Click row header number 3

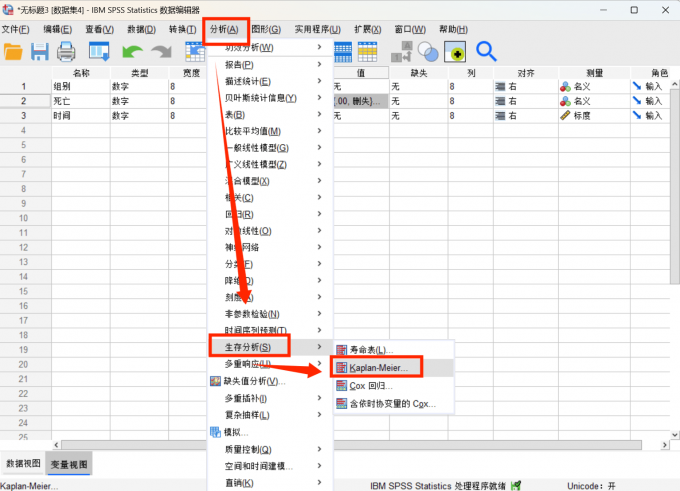[26, 116]
